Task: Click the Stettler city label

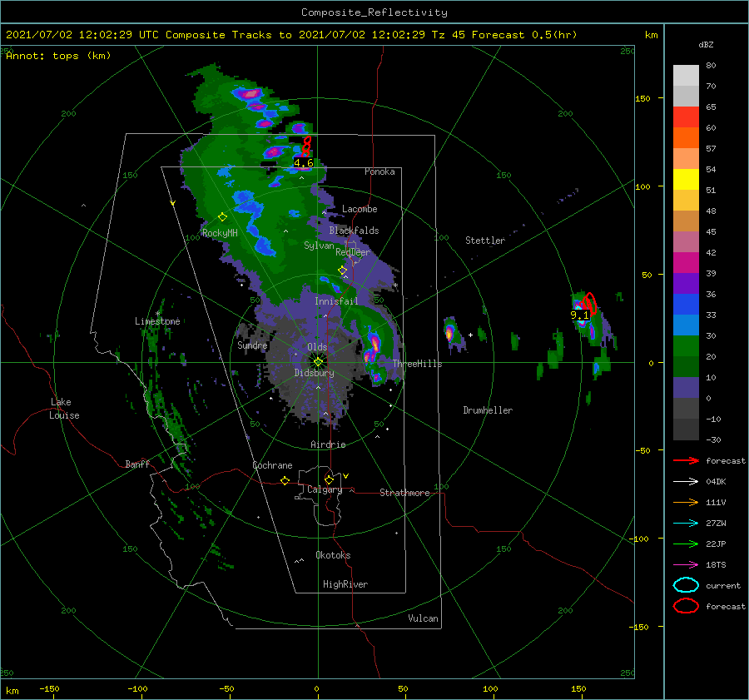Action: [x=485, y=241]
